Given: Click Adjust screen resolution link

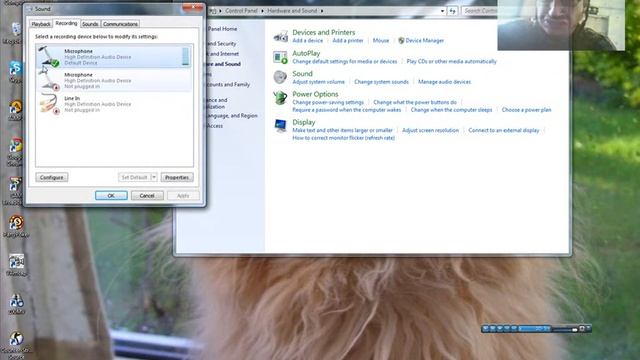Looking at the screenshot, I should 431,130.
